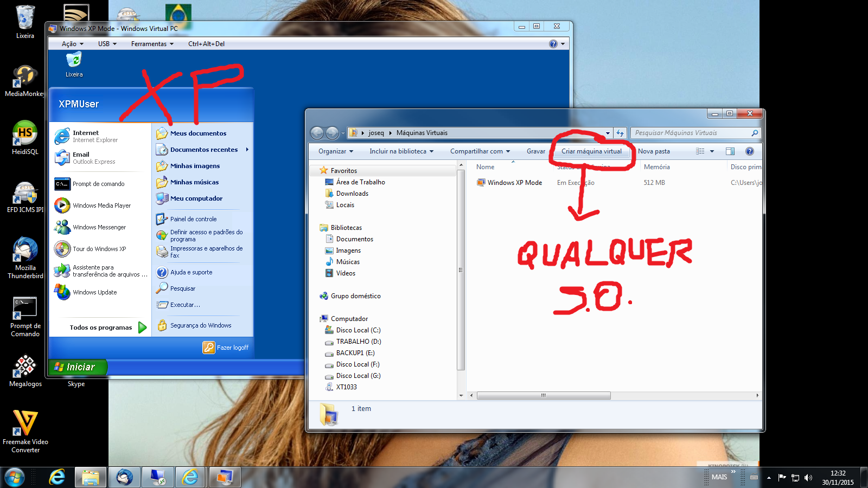Click the horizontal scrollbar in file list
Viewport: 868px width, 488px height.
[543, 395]
